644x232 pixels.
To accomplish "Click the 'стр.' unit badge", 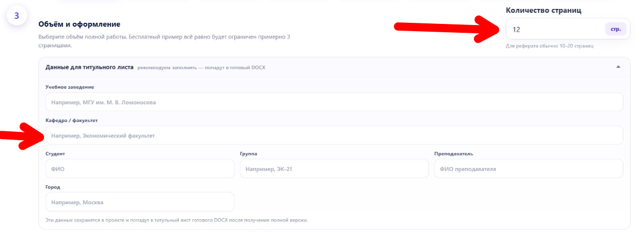I will pos(615,29).
